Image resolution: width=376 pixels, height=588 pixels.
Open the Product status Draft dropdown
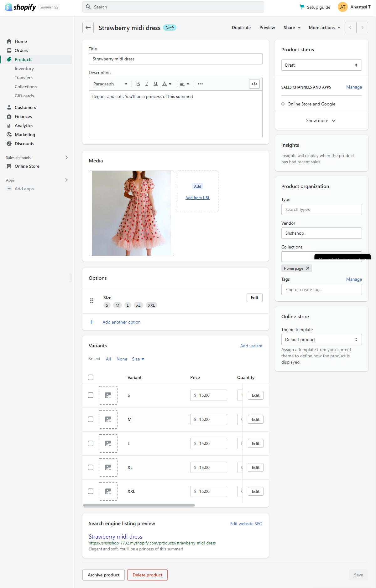coord(321,65)
